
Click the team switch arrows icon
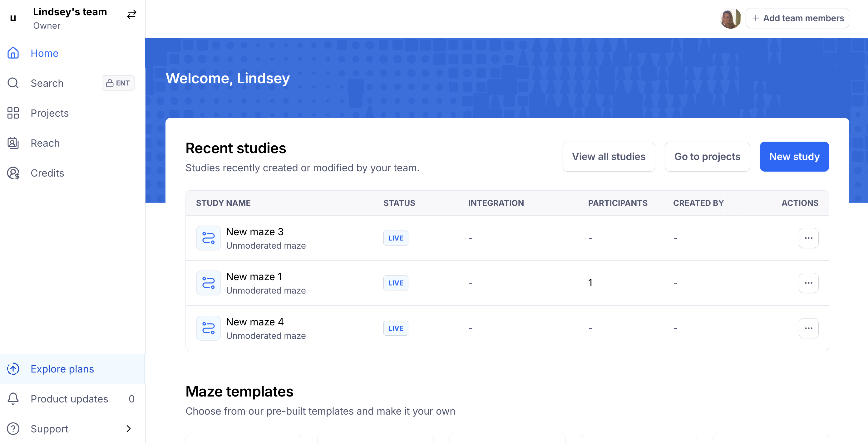click(x=131, y=14)
